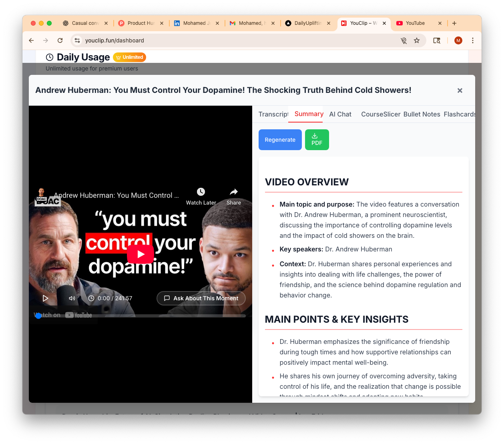Open the Chrome profile M avatar

click(x=458, y=40)
